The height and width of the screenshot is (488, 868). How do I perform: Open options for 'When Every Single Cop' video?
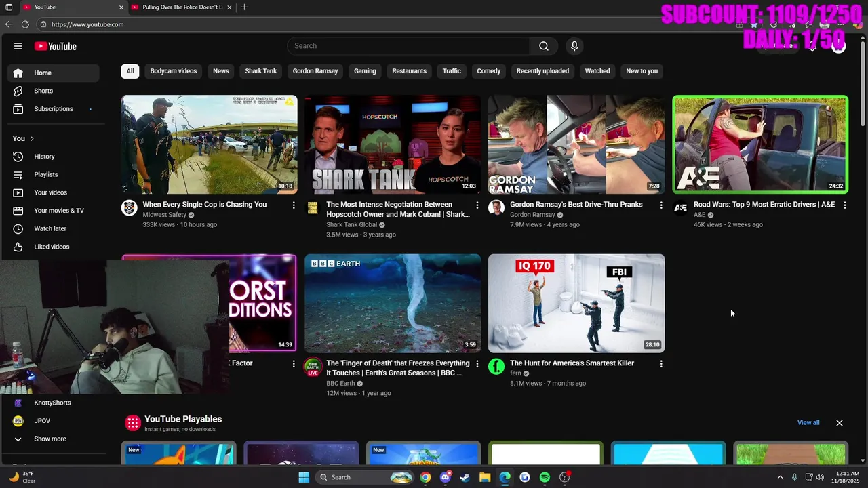[294, 205]
